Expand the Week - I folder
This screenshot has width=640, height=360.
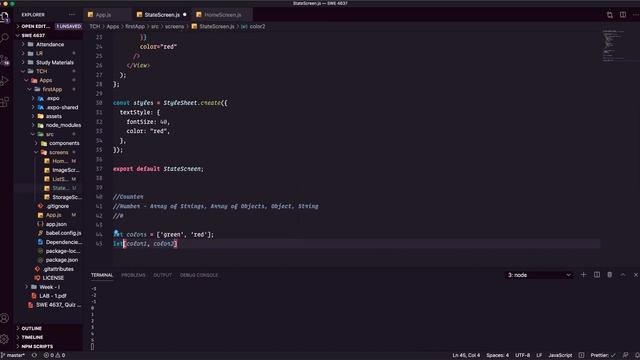49,287
